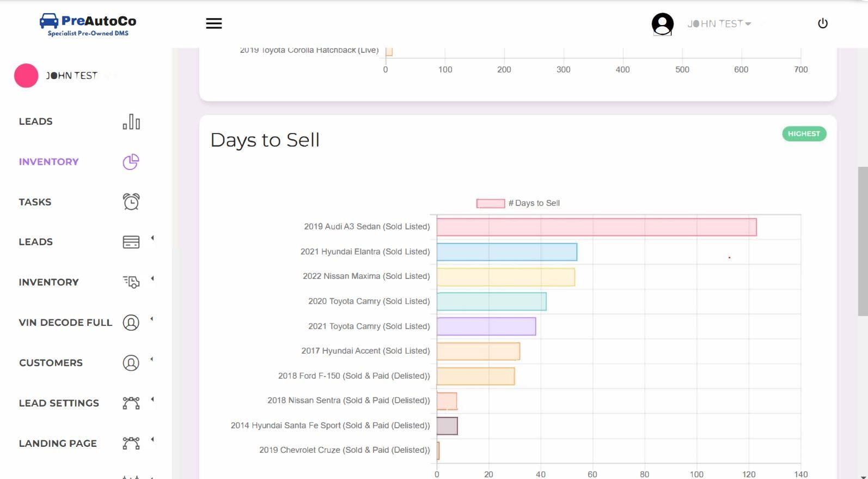Click the page vertical scrollbar thumb
868x479 pixels.
tap(863, 241)
